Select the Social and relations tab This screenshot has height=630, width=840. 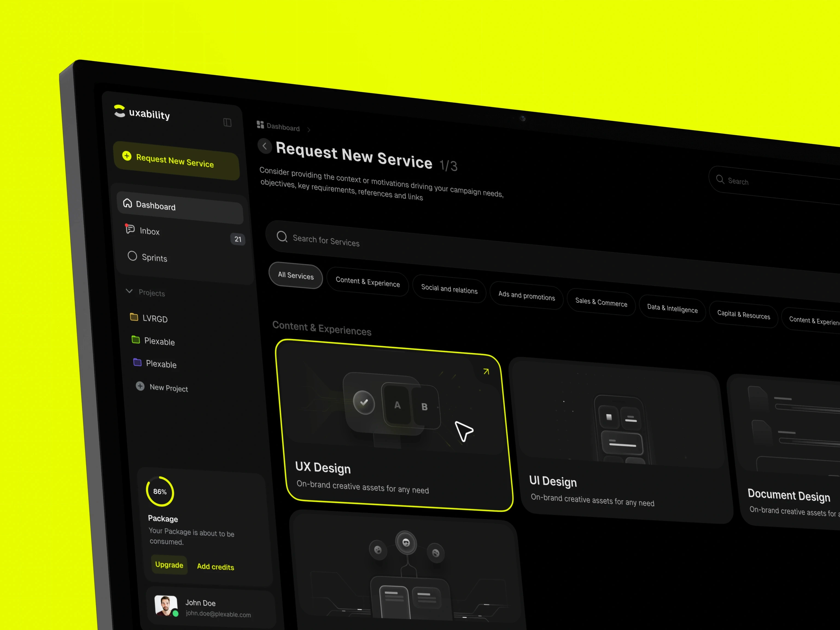pos(449,289)
